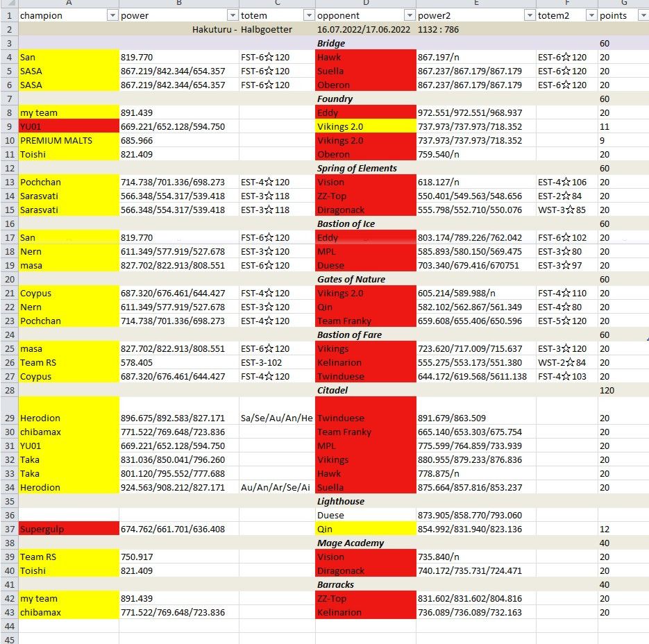649x644 pixels.
Task: Click the unhighlighted 'Duese' cell in row 36
Action: (366, 516)
